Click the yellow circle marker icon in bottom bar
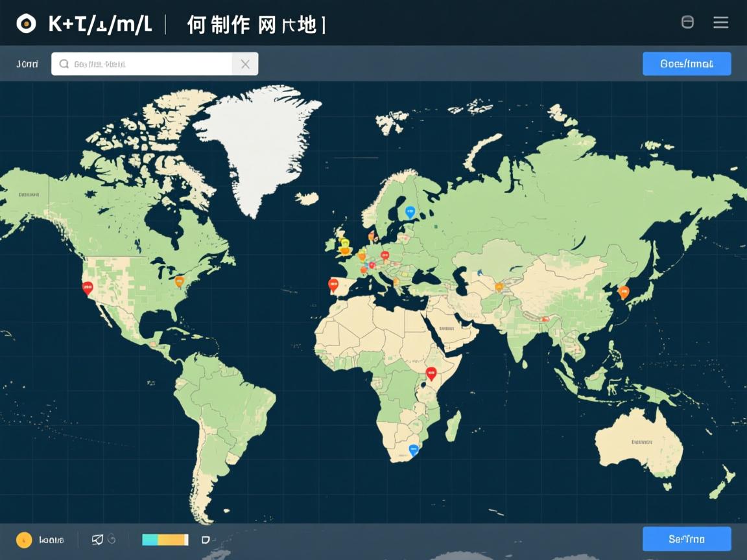 [24, 539]
